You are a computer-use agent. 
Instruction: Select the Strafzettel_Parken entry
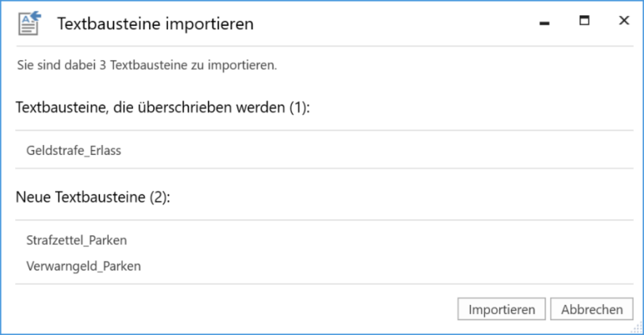(77, 241)
